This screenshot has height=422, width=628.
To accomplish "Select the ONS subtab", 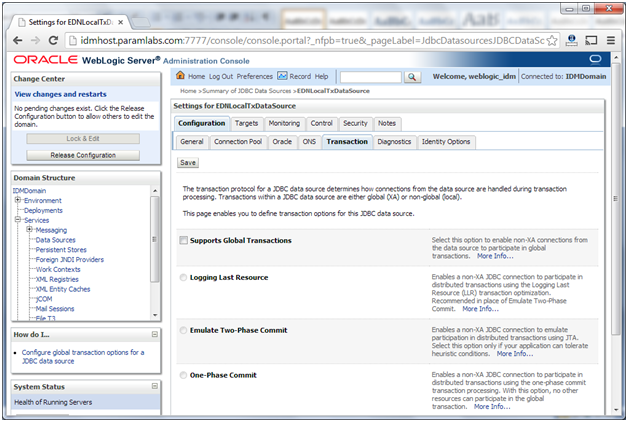I will click(x=309, y=142).
